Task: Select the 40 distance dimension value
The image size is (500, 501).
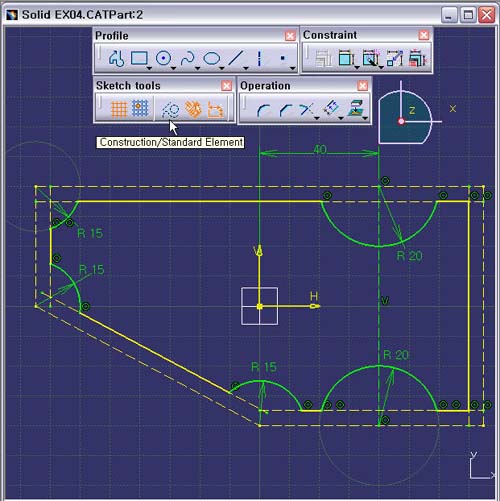Action: point(320,149)
